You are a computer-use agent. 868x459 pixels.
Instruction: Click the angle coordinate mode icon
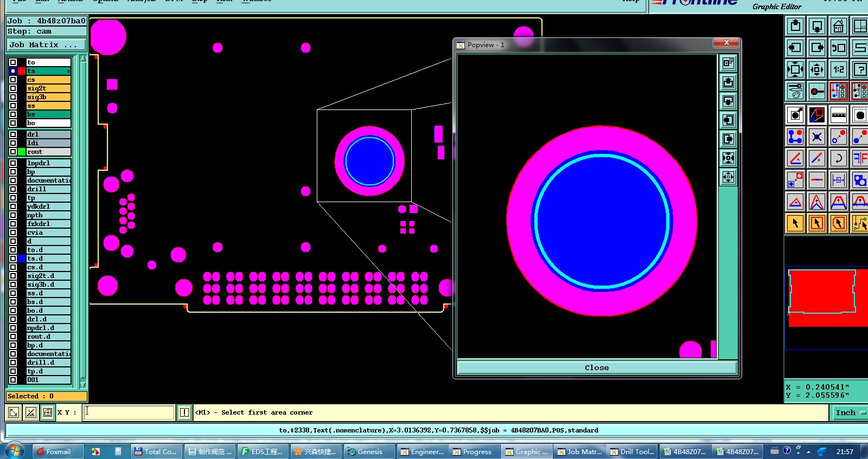pyautogui.click(x=31, y=412)
